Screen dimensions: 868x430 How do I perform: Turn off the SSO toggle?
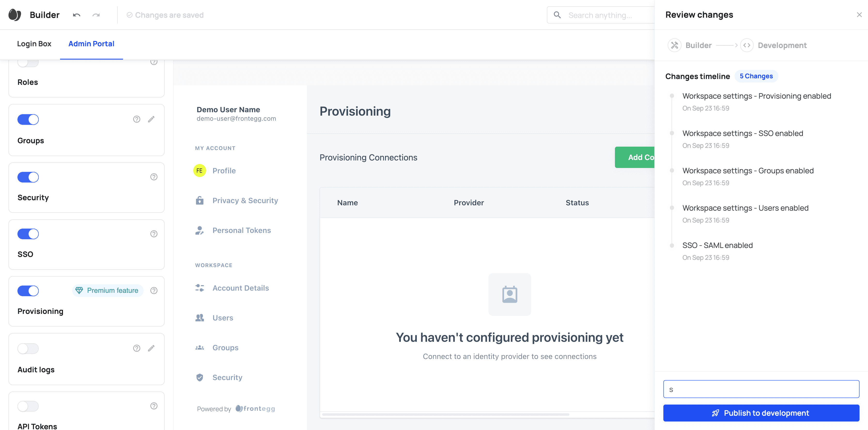coord(28,234)
